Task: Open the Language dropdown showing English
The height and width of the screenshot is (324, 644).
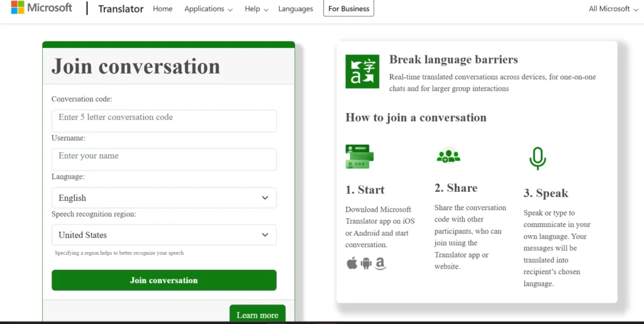Action: 164,198
